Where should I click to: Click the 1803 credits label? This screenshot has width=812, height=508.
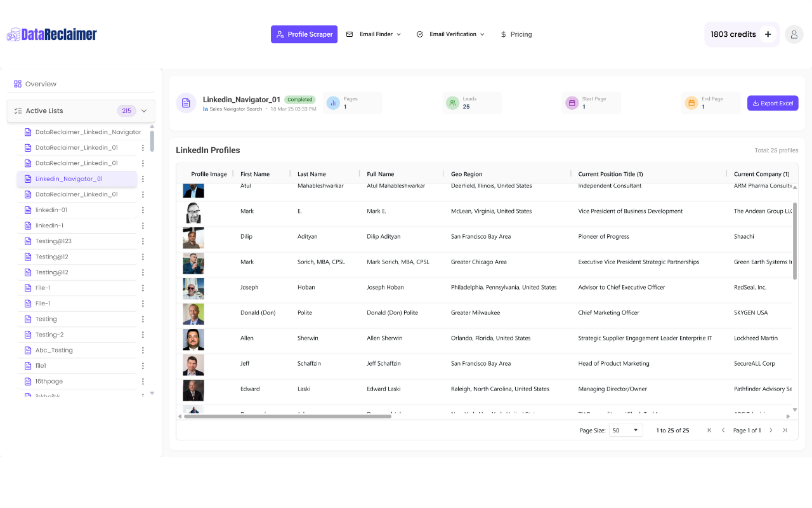733,34
